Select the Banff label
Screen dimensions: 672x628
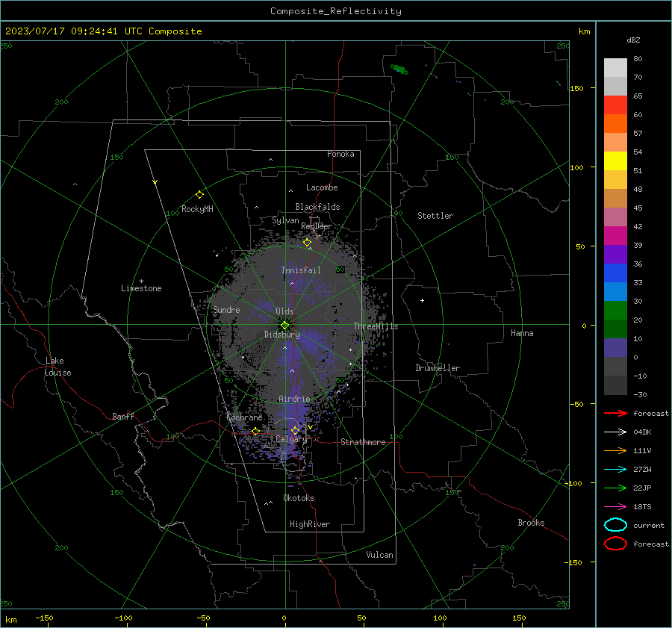click(x=123, y=416)
